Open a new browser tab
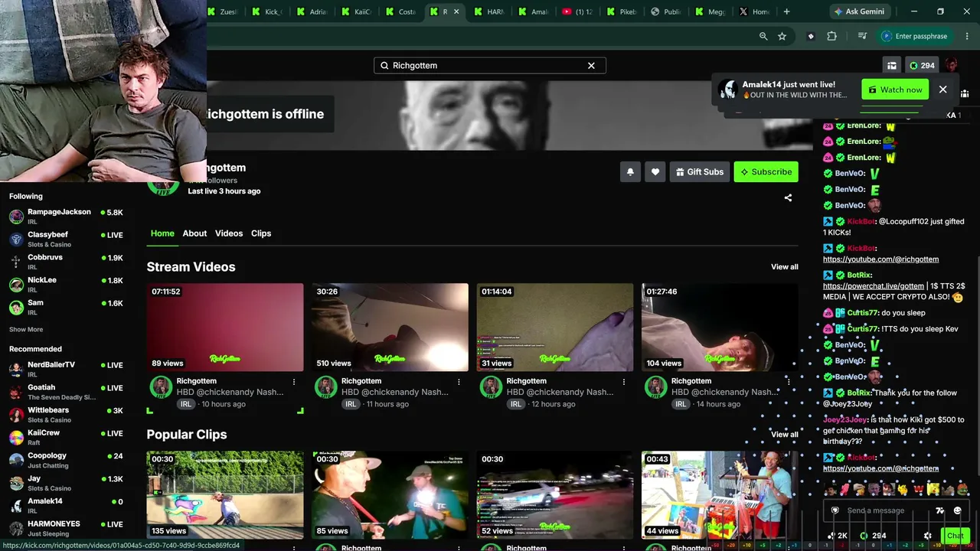This screenshot has height=551, width=980. pyautogui.click(x=786, y=11)
